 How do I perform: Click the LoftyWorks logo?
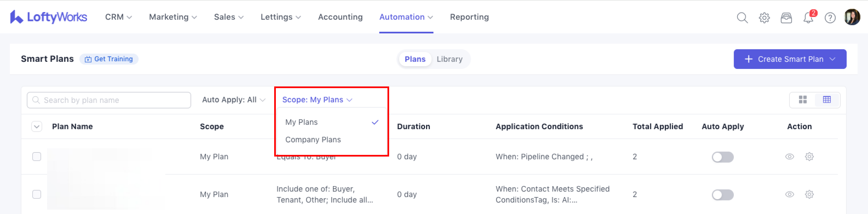pyautogui.click(x=49, y=17)
